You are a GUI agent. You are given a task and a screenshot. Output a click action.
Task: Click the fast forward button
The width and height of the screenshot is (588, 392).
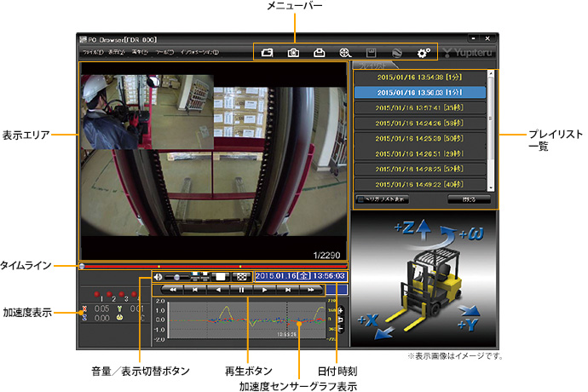pos(311,290)
